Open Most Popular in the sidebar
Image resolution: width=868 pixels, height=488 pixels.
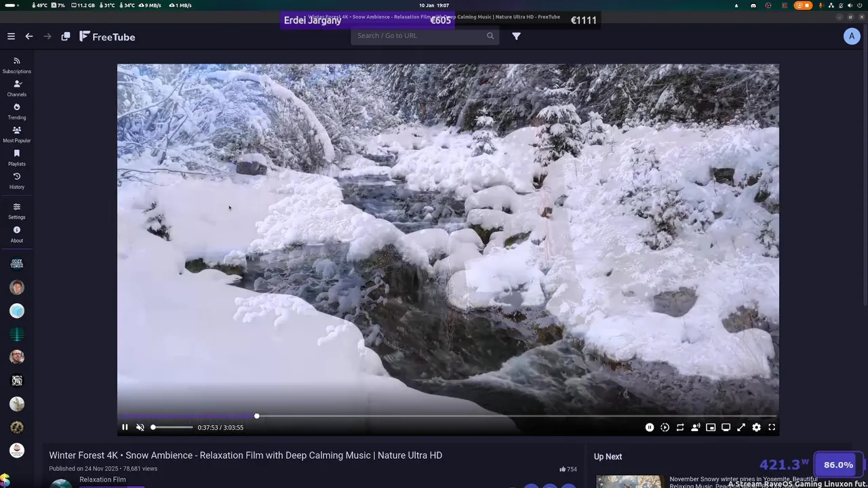(17, 134)
